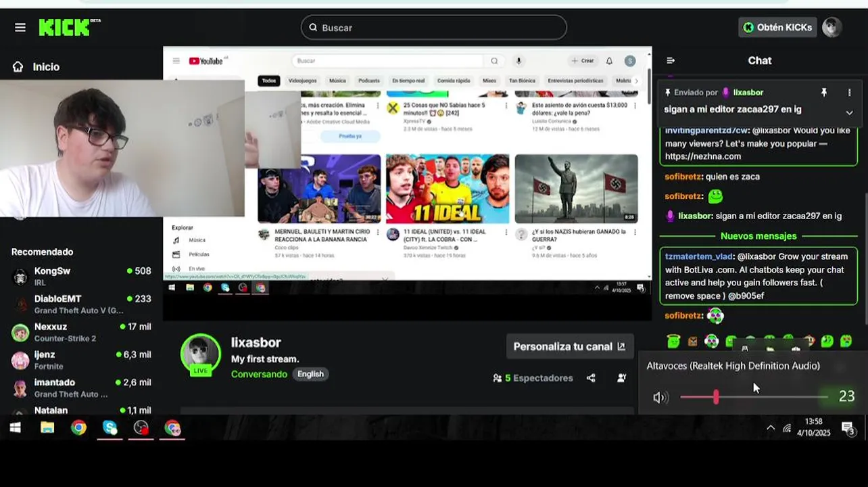Screen dimensions: 868x487
Task: Click lixasbor avatar with LIVE badge
Action: 200,355
